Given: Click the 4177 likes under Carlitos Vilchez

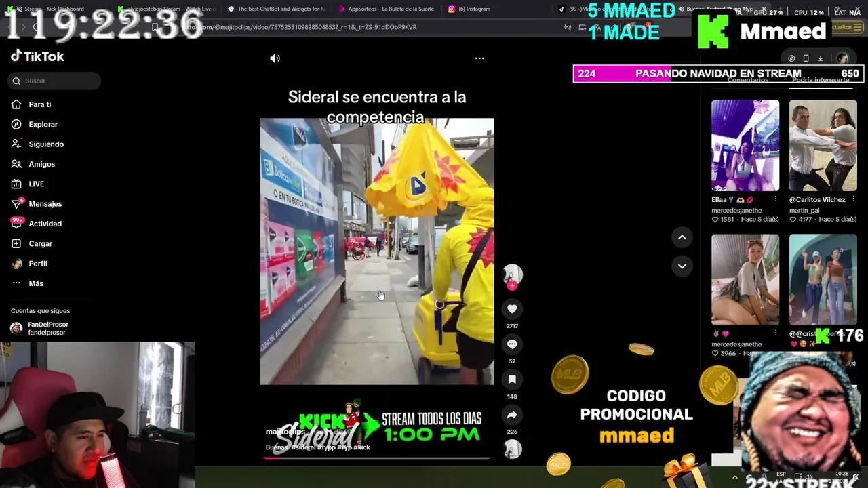Looking at the screenshot, I should click(x=801, y=220).
